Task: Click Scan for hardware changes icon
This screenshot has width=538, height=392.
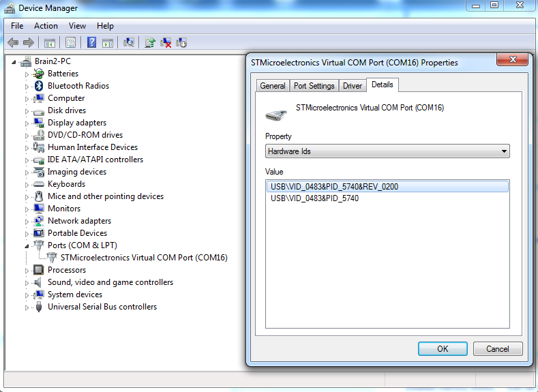Action: pos(129,42)
